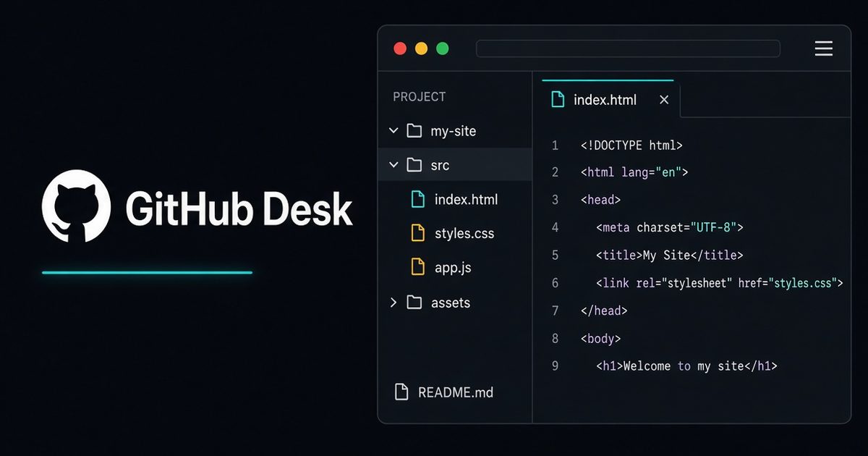This screenshot has height=456, width=868.
Task: Click the green maximize window button
Action: (x=443, y=48)
